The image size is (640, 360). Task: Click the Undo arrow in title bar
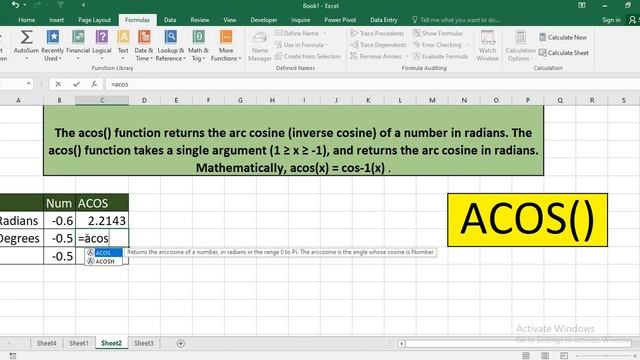[16, 5]
